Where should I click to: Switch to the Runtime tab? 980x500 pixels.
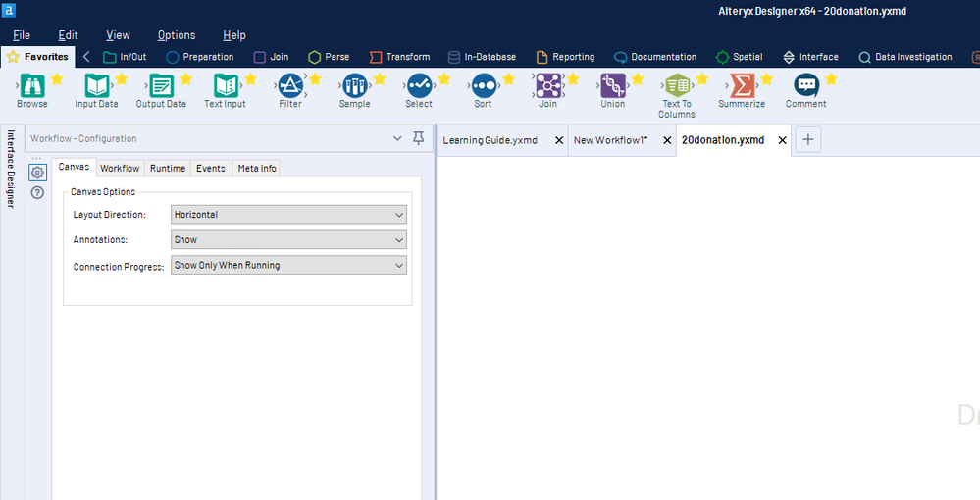(x=168, y=168)
